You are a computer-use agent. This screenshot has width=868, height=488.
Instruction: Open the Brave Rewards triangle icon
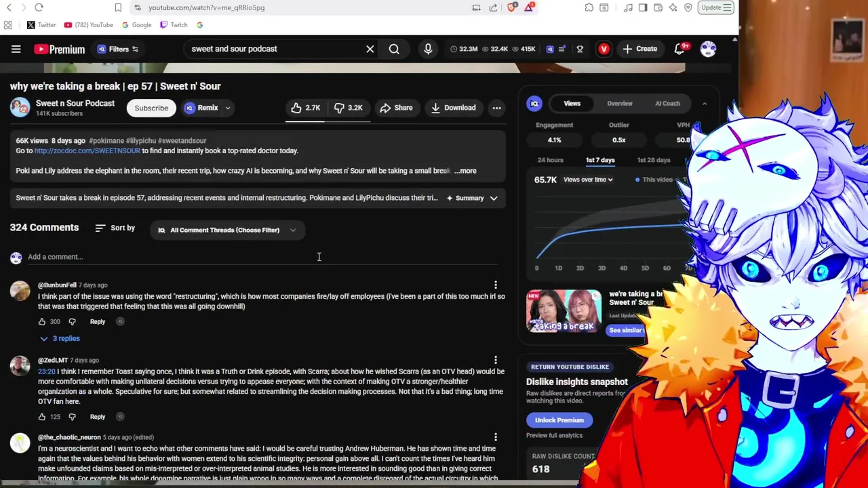pyautogui.click(x=528, y=7)
